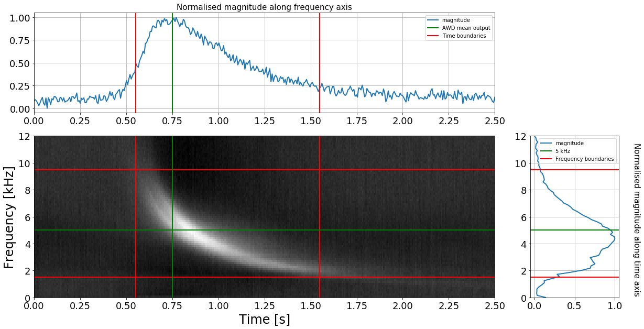Click the green AWD mean output legend swatch
Viewport: 644px width, 329px height.
(x=434, y=28)
